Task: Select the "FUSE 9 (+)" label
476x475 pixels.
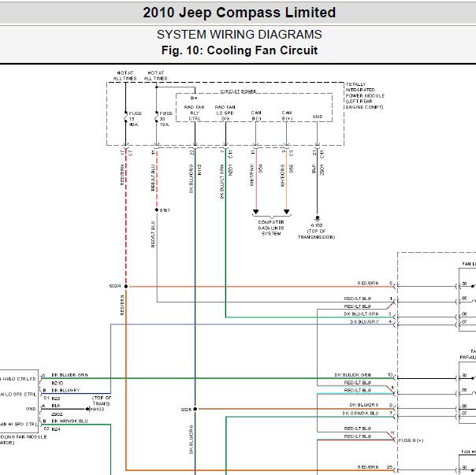Action: (411, 440)
